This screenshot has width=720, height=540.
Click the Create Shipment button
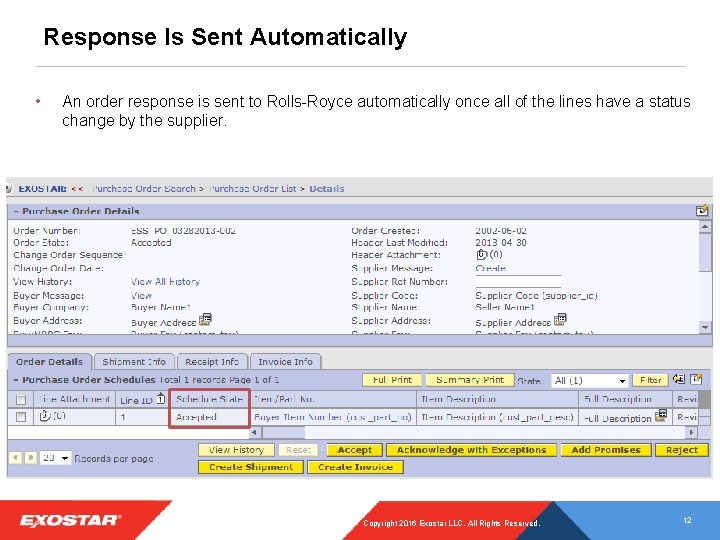tap(251, 467)
